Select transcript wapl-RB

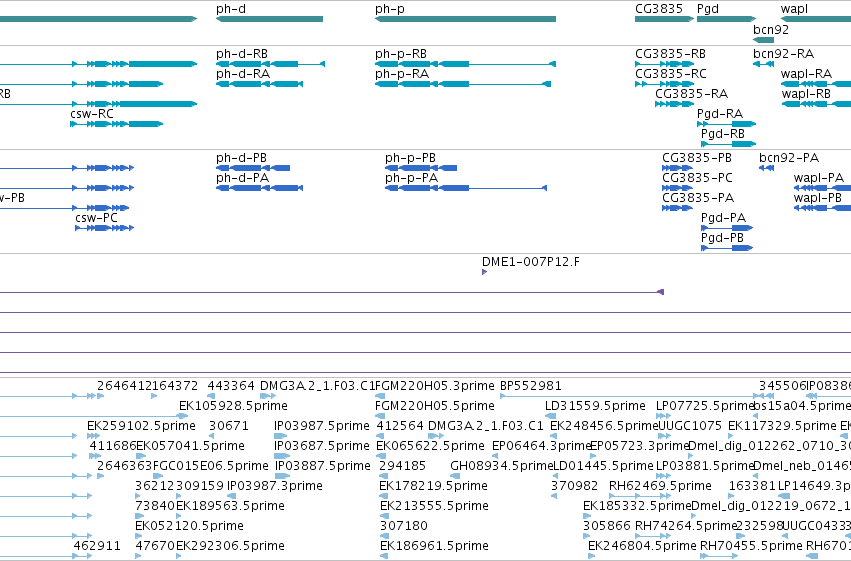tap(806, 94)
